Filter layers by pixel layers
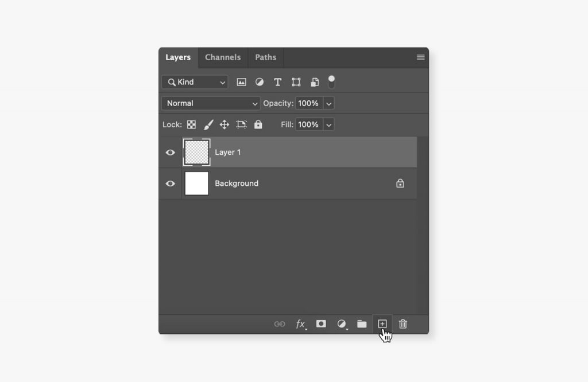Image resolution: width=588 pixels, height=382 pixels. 242,82
